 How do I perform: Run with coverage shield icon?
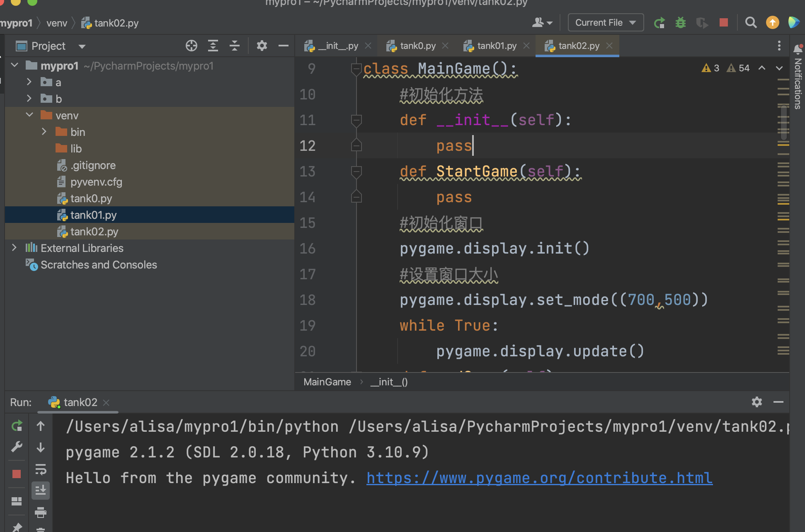[x=702, y=23]
